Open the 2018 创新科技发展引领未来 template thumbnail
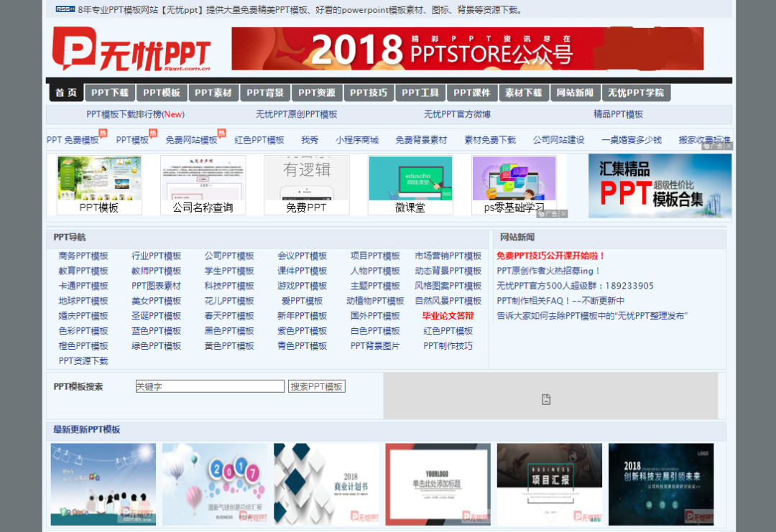This screenshot has height=532, width=776. point(661,484)
